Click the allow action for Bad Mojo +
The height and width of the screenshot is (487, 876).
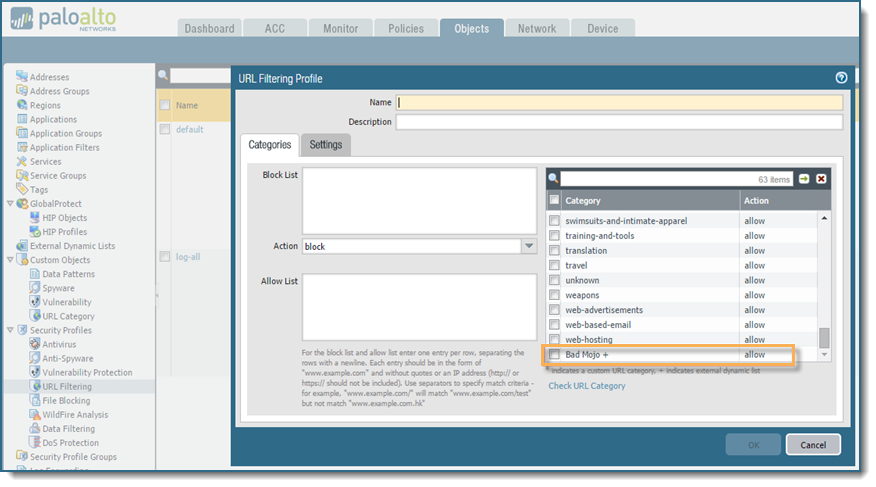coord(754,354)
